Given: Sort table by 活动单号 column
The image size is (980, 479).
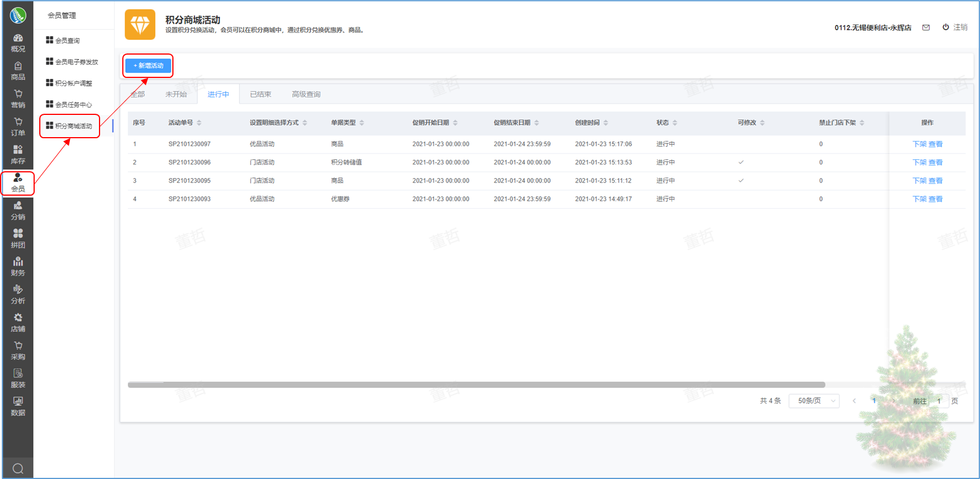Looking at the screenshot, I should click(199, 123).
